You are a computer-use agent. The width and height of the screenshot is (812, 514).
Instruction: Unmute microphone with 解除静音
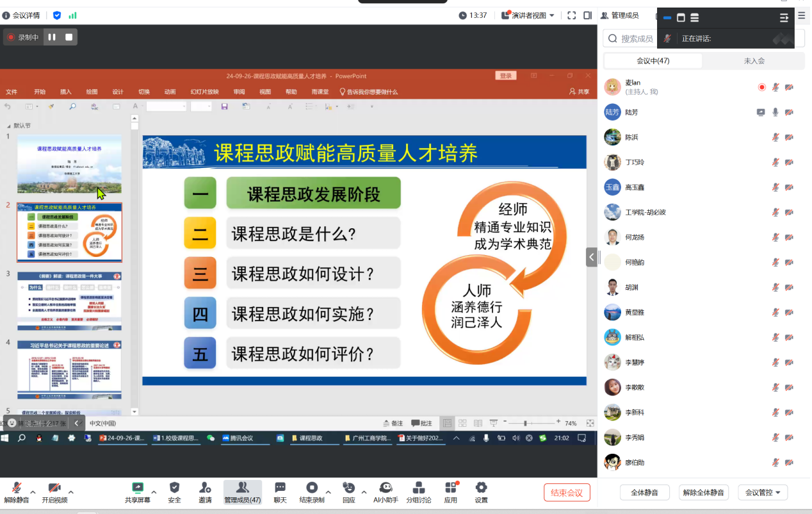click(17, 492)
